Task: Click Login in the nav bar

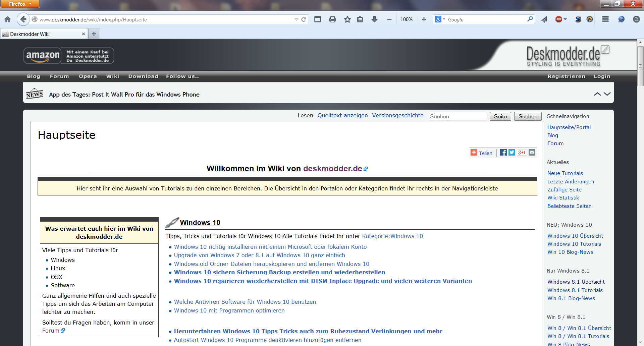Action: coord(602,76)
